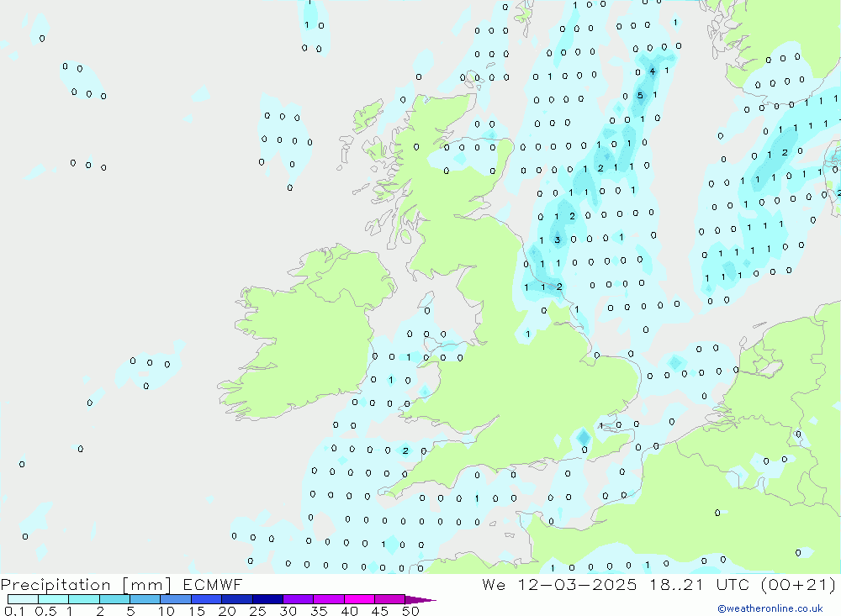Pick the 5–10 mm legend swatch
This screenshot has height=616, width=841.
tap(145, 599)
